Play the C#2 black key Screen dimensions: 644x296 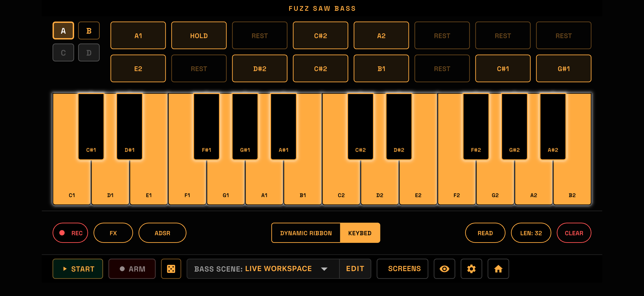click(x=360, y=126)
